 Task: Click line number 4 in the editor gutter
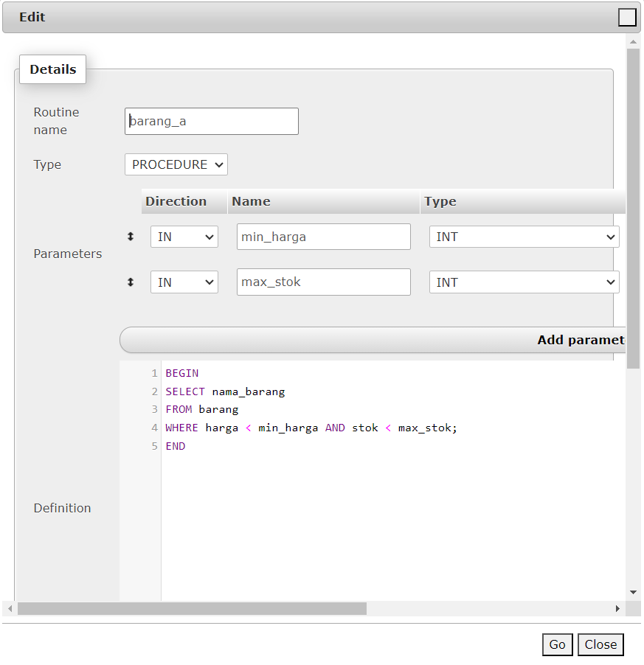pyautogui.click(x=154, y=428)
